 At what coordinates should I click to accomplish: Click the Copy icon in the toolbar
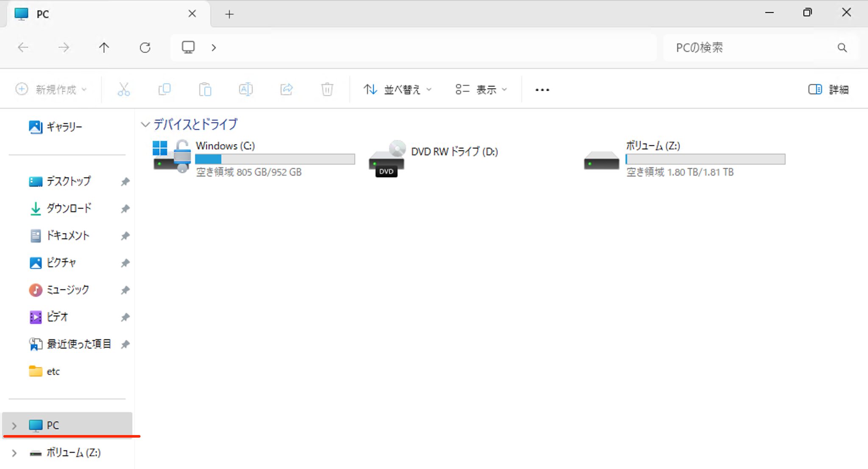[x=164, y=89]
